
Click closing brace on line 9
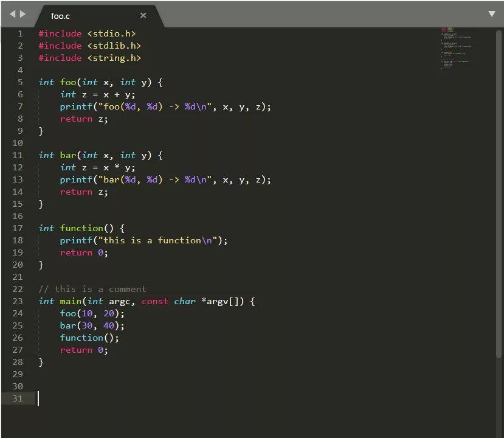41,131
